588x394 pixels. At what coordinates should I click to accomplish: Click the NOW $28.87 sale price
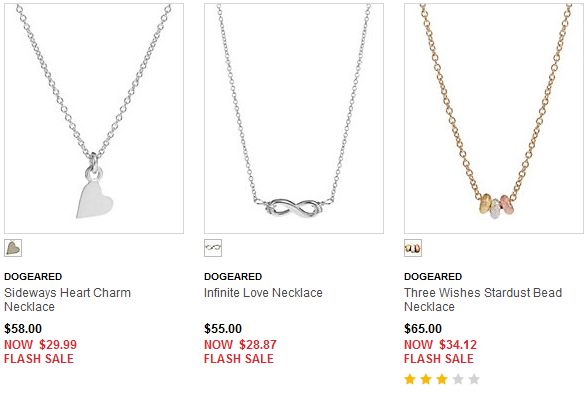240,345
